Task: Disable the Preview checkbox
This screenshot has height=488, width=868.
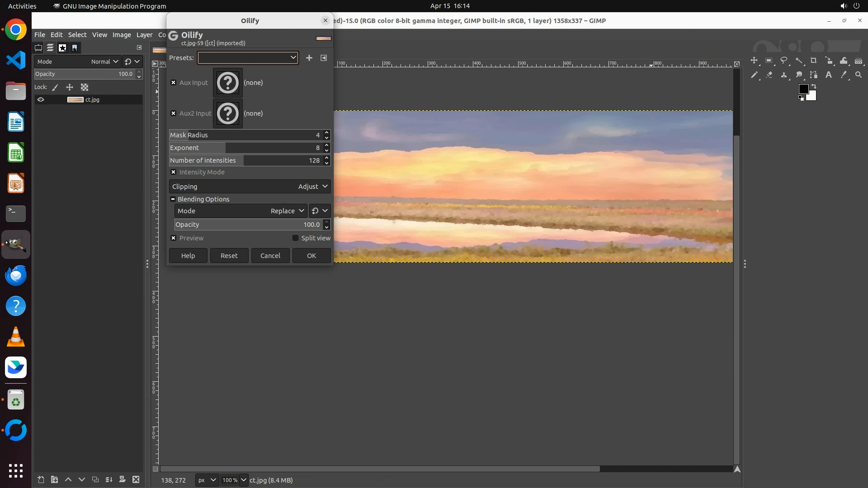Action: pos(174,238)
